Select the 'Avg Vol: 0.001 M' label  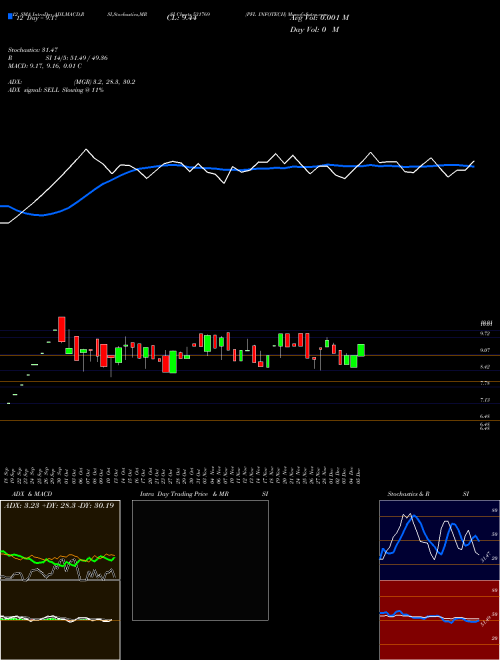coord(319,18)
